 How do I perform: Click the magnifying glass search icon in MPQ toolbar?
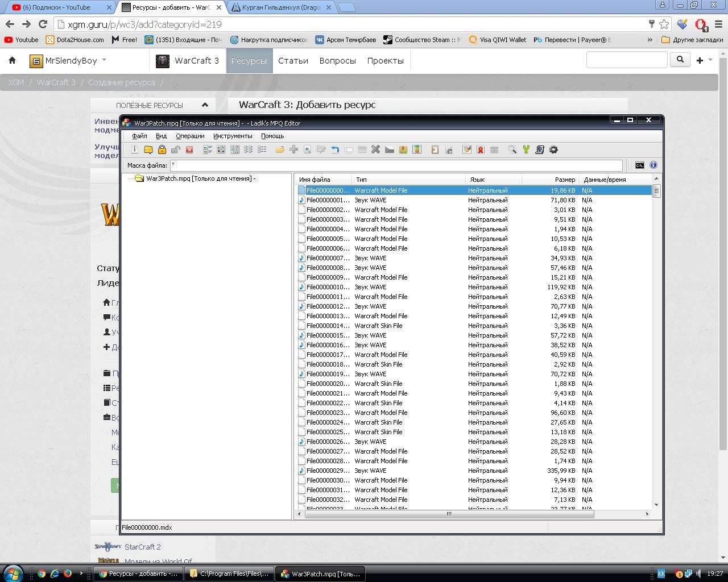tap(512, 149)
